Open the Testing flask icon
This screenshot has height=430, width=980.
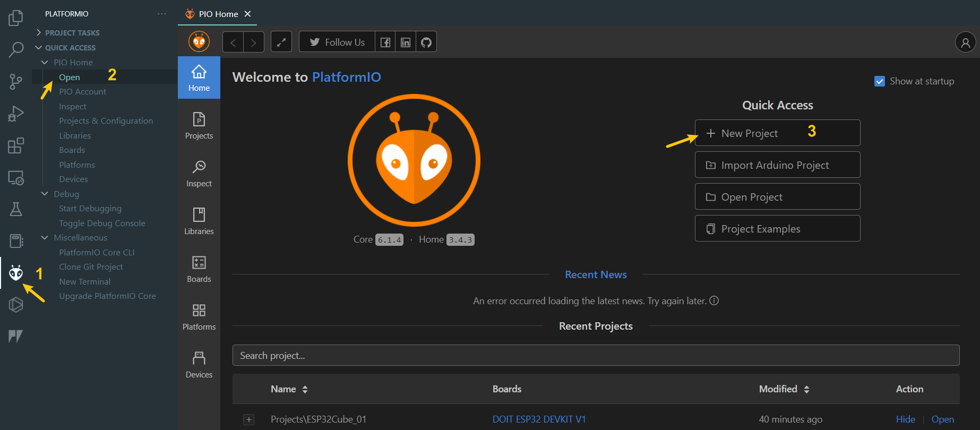(x=16, y=209)
